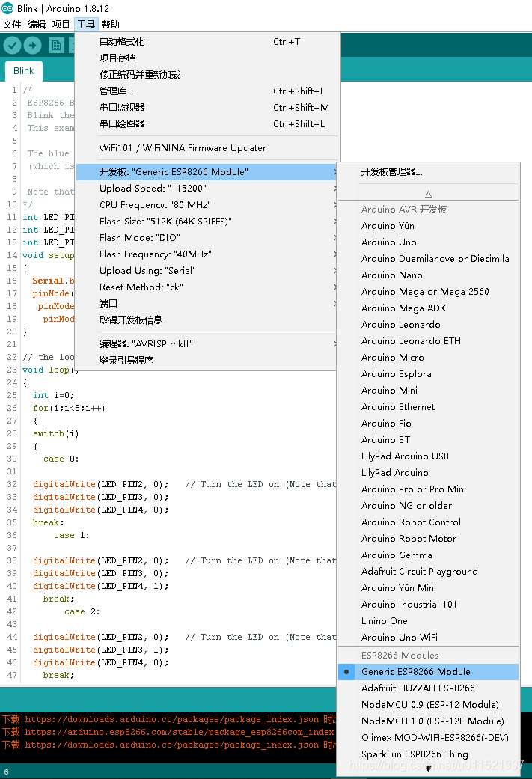
Task: Select Arduino NG or older board
Action: click(428, 505)
